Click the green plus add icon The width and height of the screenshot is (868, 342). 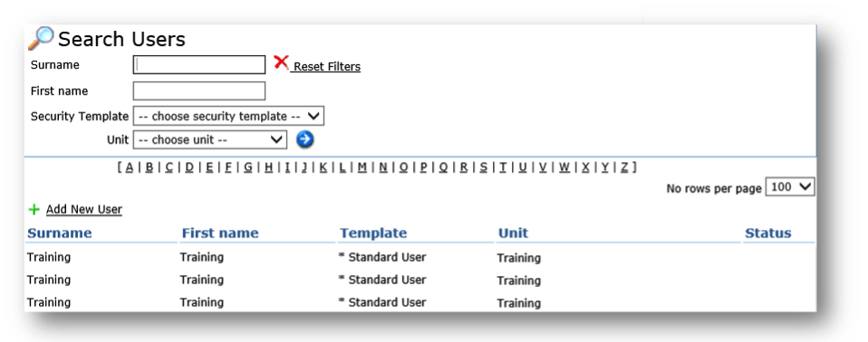(34, 209)
